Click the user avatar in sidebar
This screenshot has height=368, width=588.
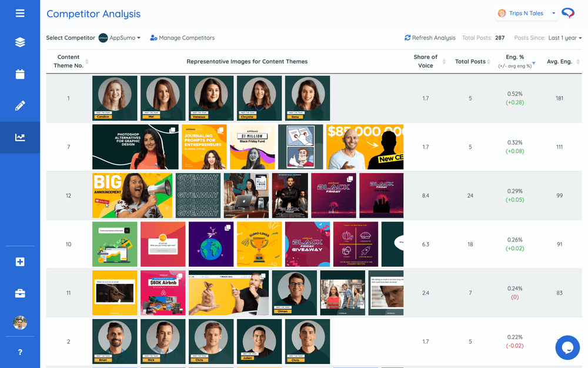tap(20, 323)
